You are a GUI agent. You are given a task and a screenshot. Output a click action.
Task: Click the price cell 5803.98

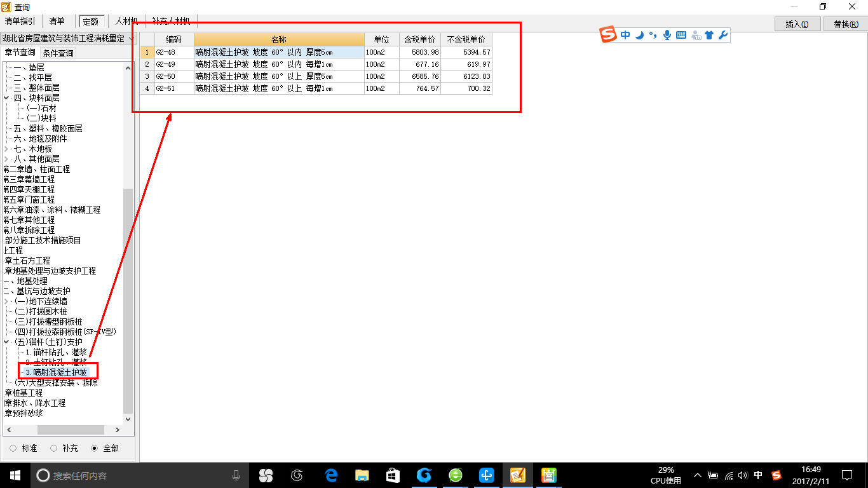[419, 52]
